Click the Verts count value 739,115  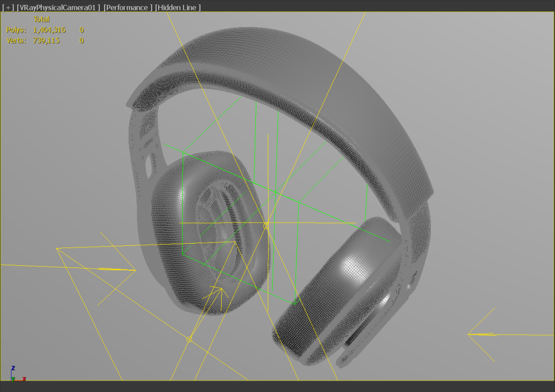pos(47,40)
